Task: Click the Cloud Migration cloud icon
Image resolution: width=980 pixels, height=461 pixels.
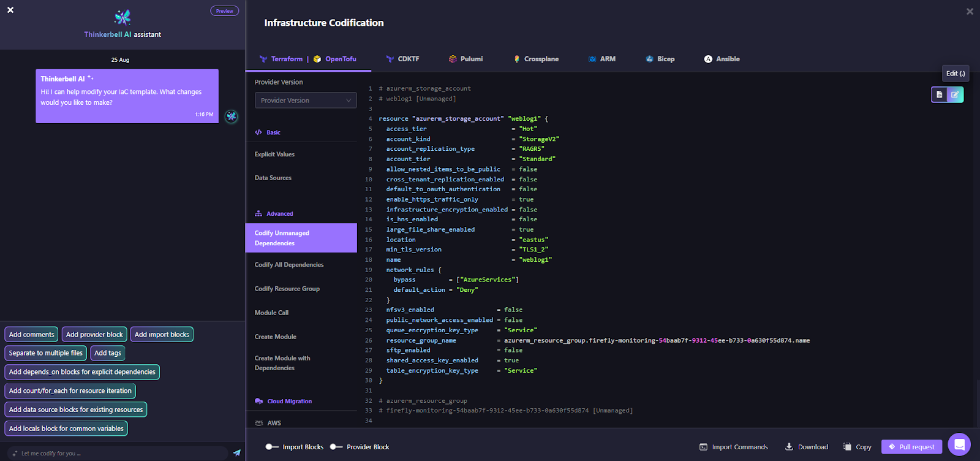Action: click(258, 402)
